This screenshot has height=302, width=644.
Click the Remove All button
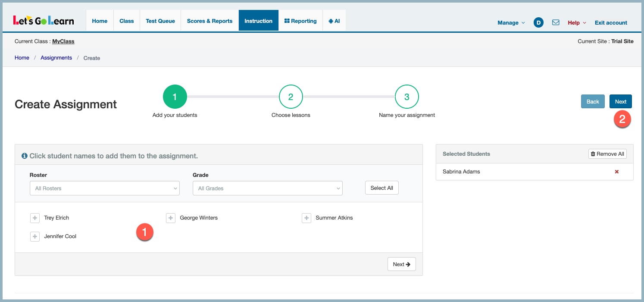pyautogui.click(x=607, y=154)
